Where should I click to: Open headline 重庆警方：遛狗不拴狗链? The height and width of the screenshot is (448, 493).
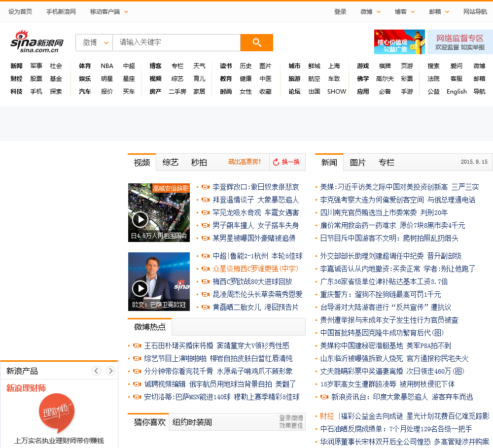coord(381,295)
